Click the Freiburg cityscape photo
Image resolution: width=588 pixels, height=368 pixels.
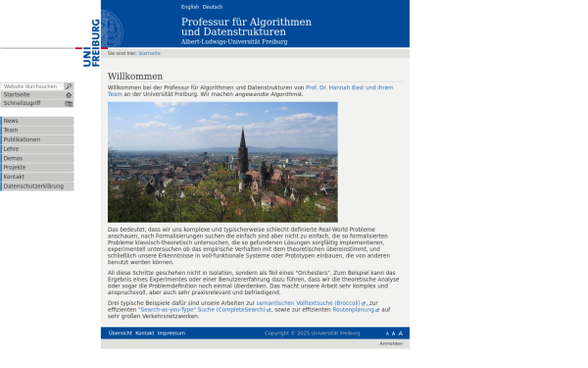coord(222,162)
